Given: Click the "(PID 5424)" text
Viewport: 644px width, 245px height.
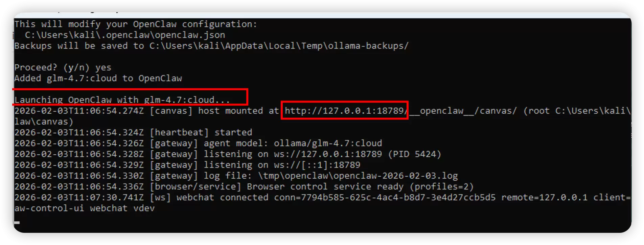Looking at the screenshot, I should (x=414, y=154).
